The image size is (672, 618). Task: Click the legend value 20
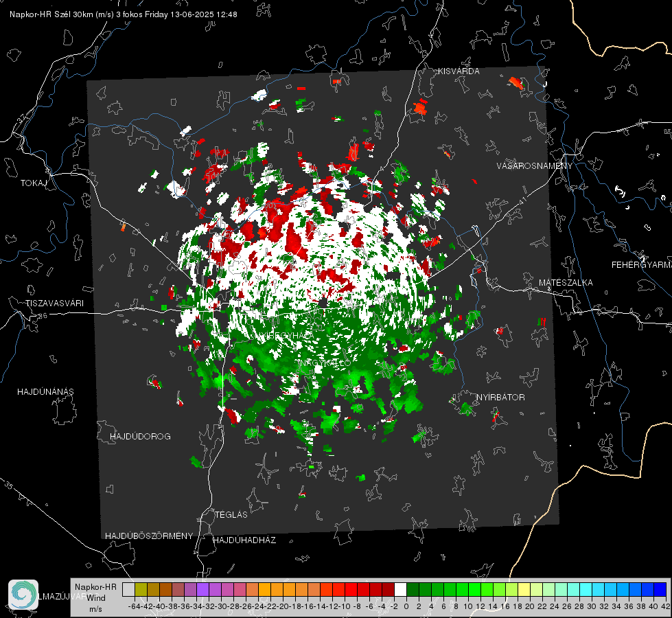530,606
